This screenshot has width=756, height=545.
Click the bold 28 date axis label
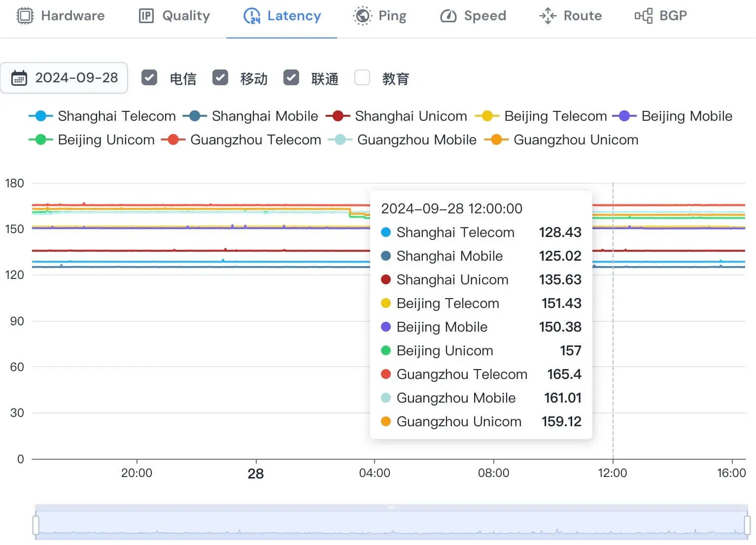point(256,474)
